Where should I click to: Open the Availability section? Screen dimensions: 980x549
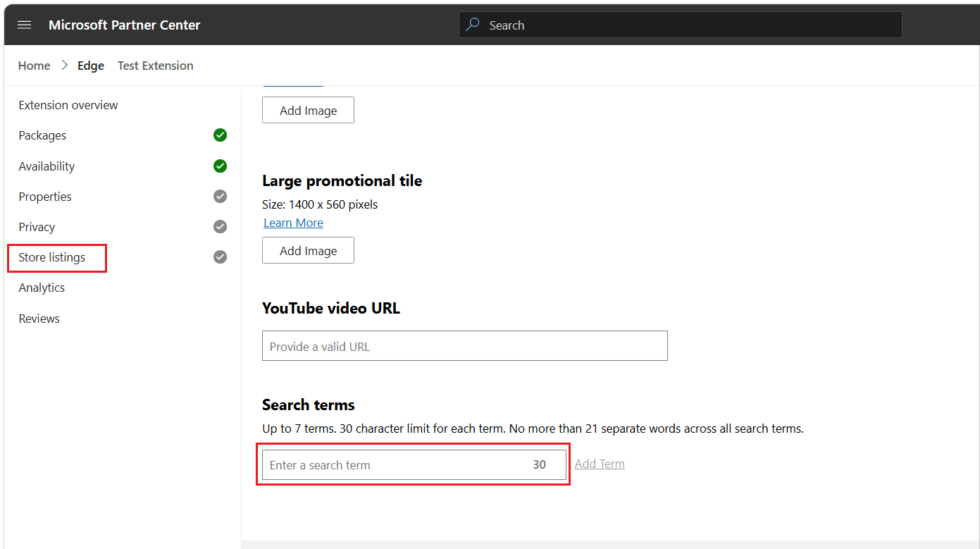tap(46, 166)
